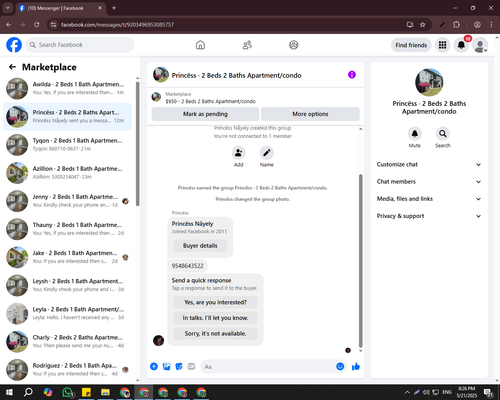500x400 pixels.
Task: Click the Search Facebook field
Action: 80,45
